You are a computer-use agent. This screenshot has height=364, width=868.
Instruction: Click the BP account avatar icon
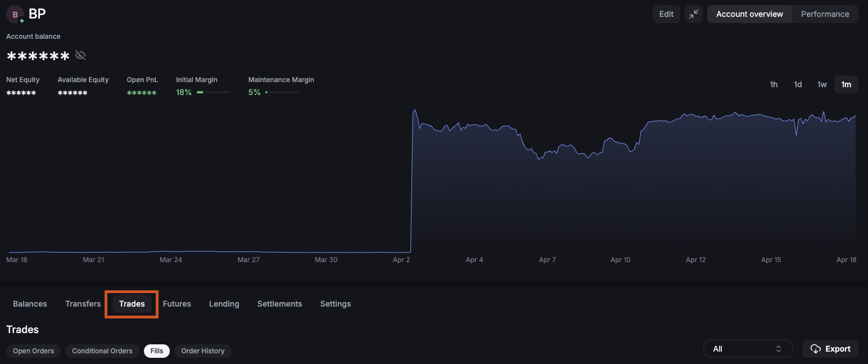click(x=15, y=15)
